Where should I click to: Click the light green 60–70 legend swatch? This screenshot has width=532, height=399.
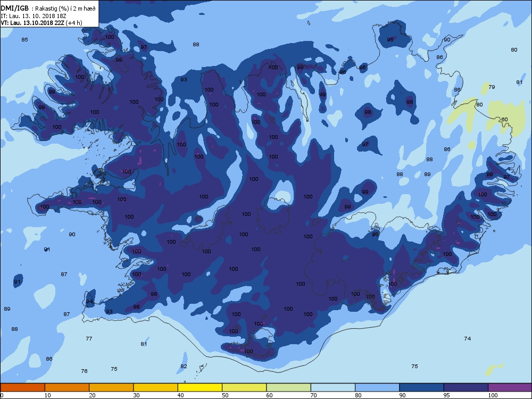(x=289, y=387)
